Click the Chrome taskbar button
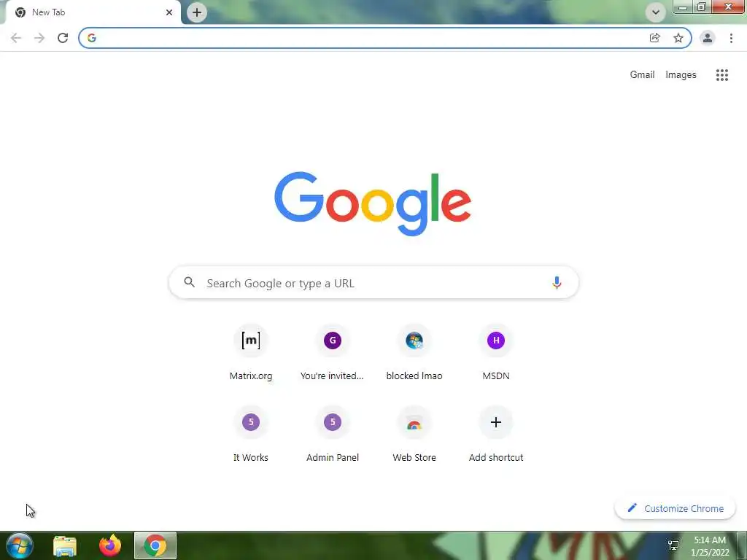Screen dimensions: 747x560 point(155,545)
